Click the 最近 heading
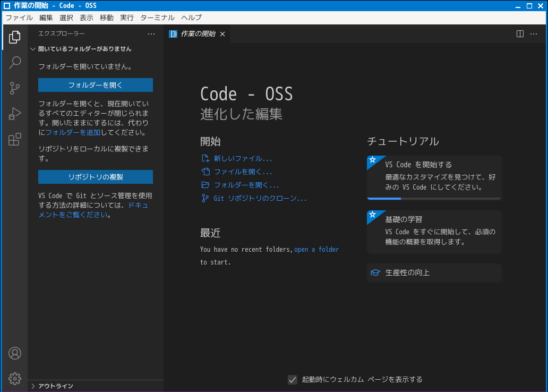The width and height of the screenshot is (548, 392). coord(210,233)
